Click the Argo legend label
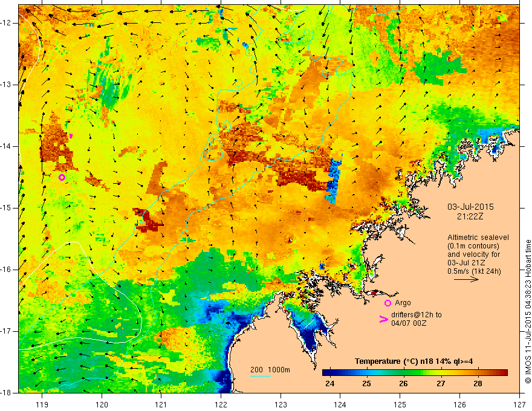Screen dimensions: 532x411 click(403, 303)
